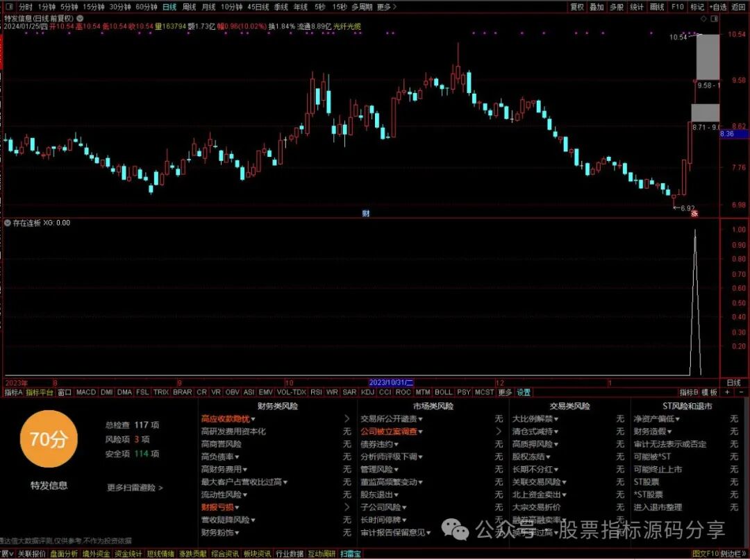Open 更多 periods expander in top bar
This screenshot has width=750, height=560.
(x=387, y=7)
